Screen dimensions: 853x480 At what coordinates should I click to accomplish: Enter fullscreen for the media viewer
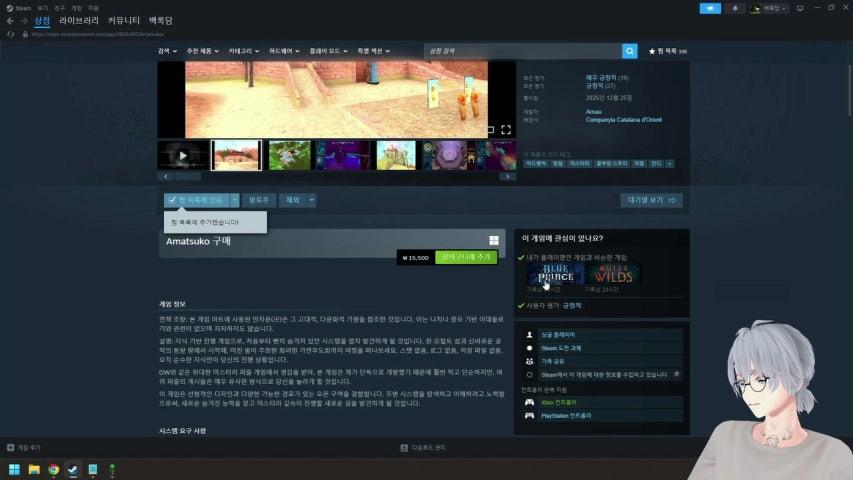pos(506,130)
